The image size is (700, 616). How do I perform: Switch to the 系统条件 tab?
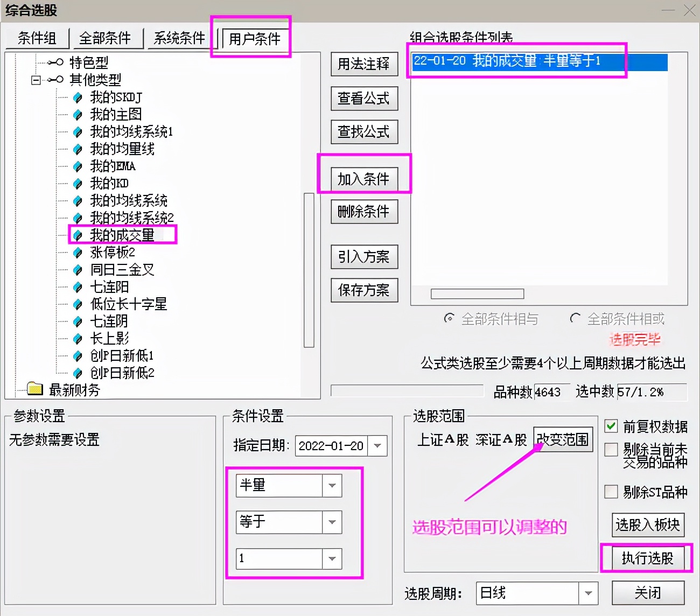178,38
